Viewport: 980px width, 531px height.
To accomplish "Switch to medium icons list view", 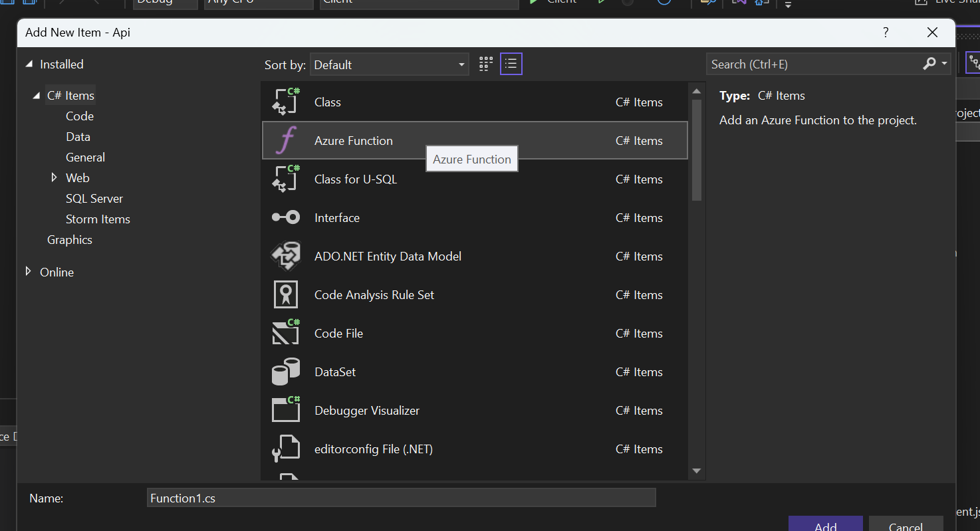I will (511, 64).
